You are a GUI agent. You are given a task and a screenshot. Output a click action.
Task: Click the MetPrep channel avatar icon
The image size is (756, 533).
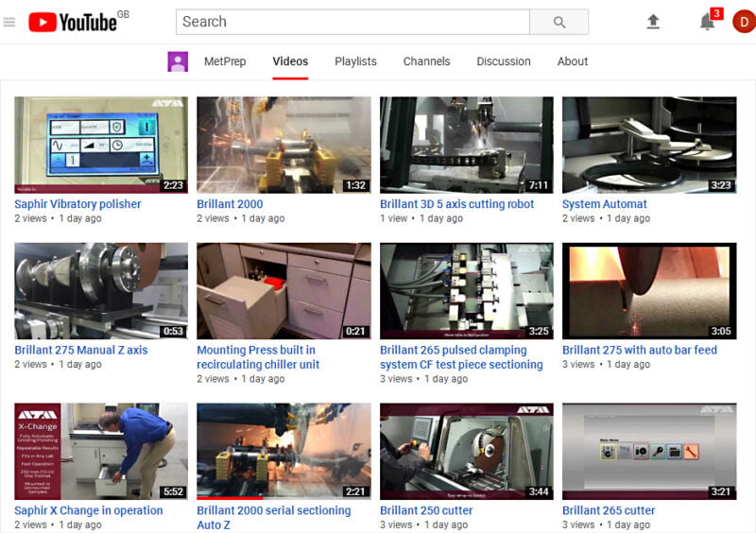click(178, 61)
